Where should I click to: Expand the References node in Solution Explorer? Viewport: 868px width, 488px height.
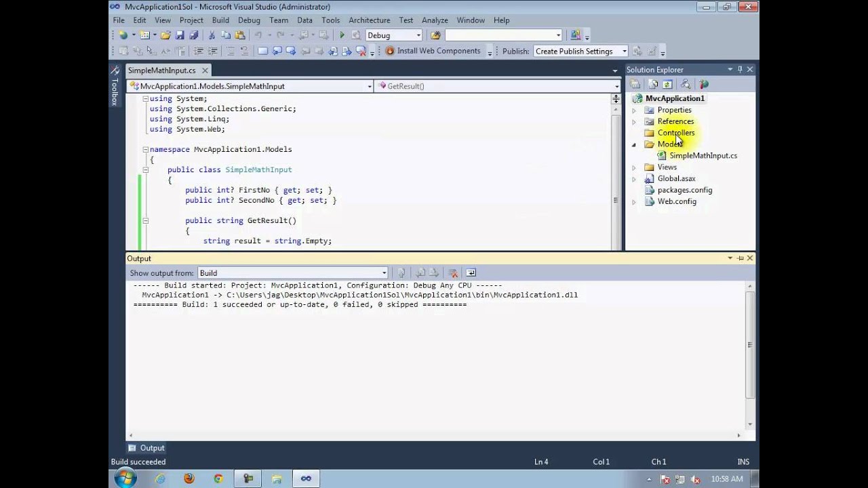click(x=634, y=122)
